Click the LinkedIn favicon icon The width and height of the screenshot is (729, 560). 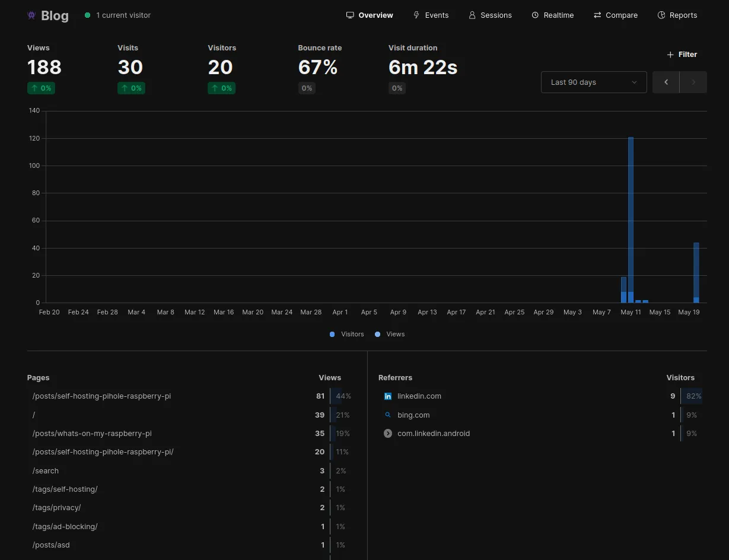(388, 396)
